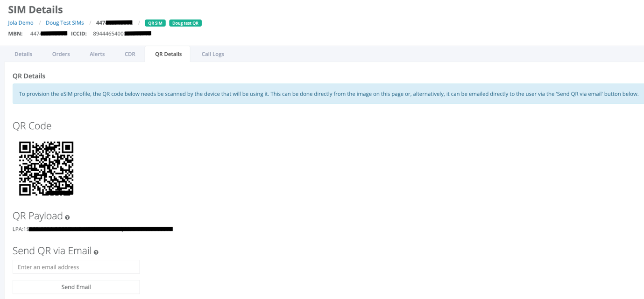Click the LPA:1$ payload text
This screenshot has width=644, height=299.
click(92, 229)
